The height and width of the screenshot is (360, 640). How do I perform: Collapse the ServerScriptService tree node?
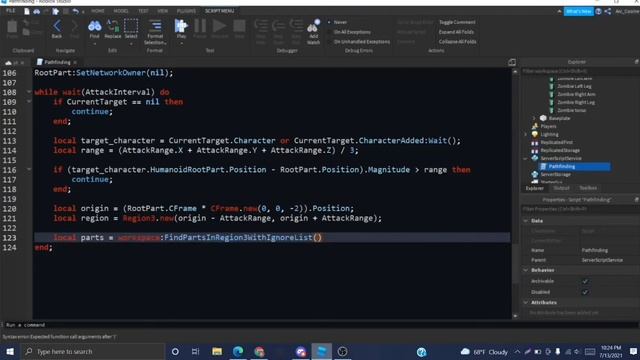[x=526, y=158]
